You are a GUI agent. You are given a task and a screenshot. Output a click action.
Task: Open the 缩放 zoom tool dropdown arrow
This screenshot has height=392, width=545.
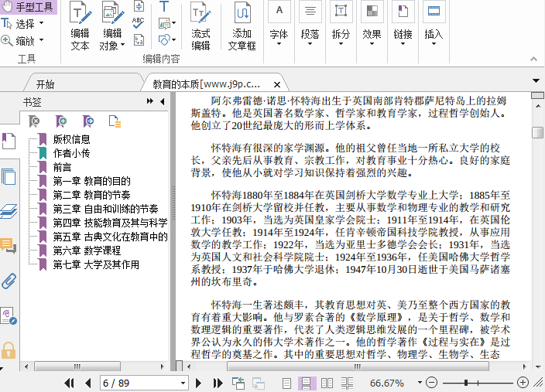click(42, 40)
